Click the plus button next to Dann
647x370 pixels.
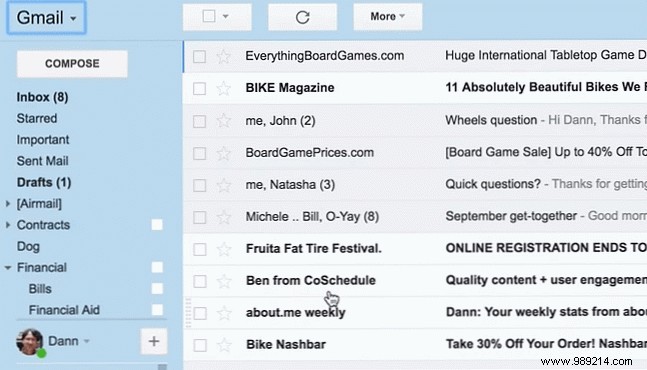(154, 341)
